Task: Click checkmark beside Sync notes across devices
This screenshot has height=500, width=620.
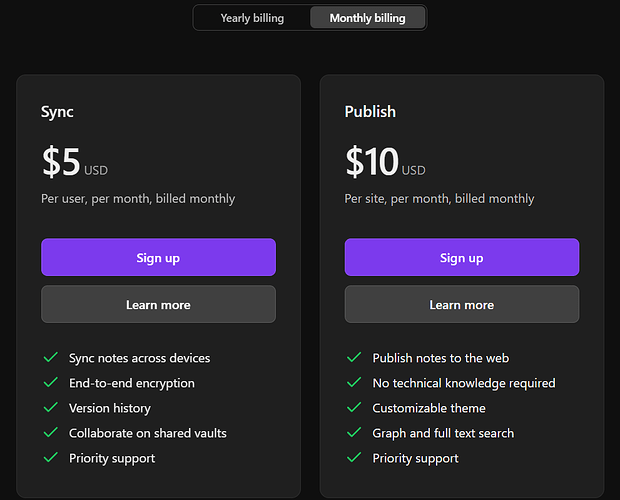Action: pos(50,357)
